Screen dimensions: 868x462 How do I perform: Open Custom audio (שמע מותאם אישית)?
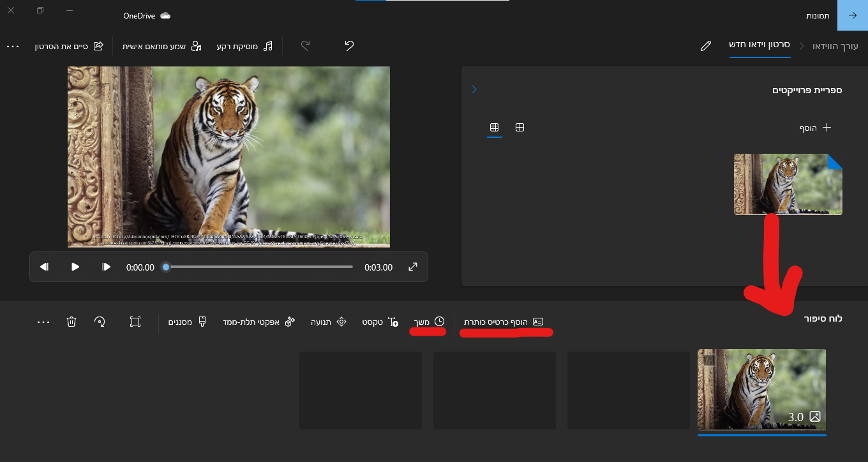(161, 47)
